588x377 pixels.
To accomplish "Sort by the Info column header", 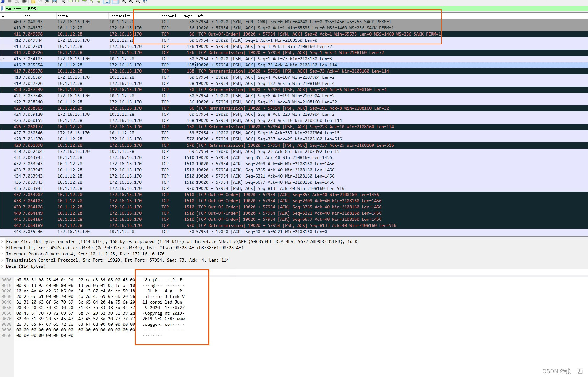I will pyautogui.click(x=391, y=16).
